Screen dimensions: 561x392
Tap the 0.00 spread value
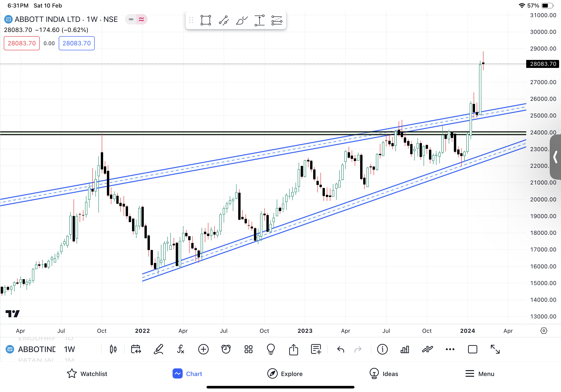(49, 43)
